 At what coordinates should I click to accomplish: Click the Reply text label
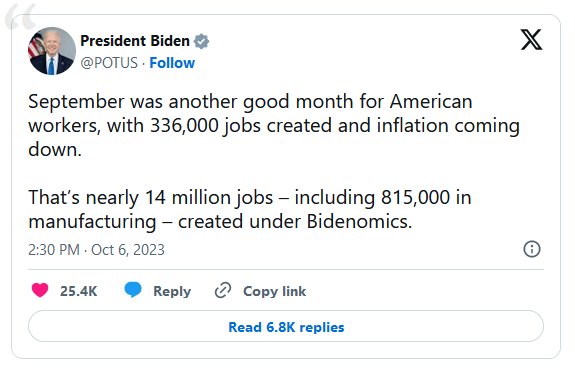click(172, 291)
